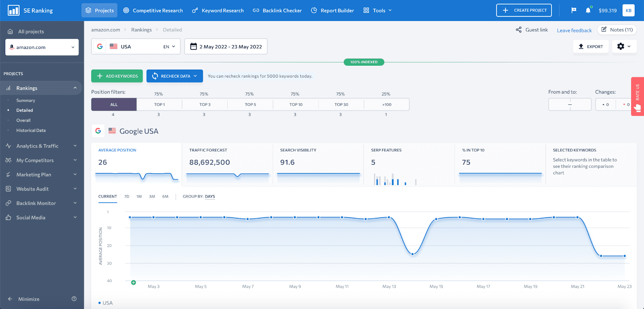Open the amazon.com project dropdown
This screenshot has height=309, width=644.
point(42,47)
